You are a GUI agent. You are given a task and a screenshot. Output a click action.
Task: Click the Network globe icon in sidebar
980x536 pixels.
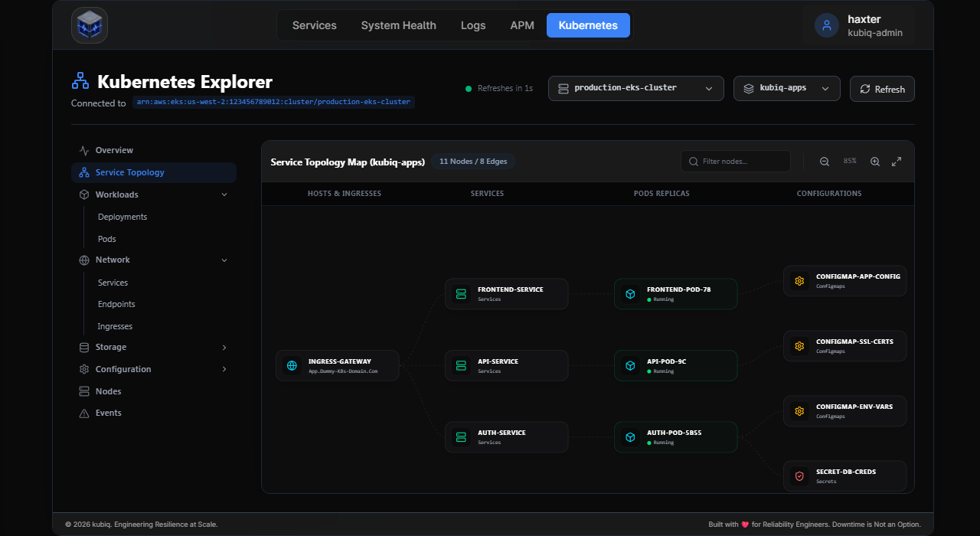tap(84, 260)
